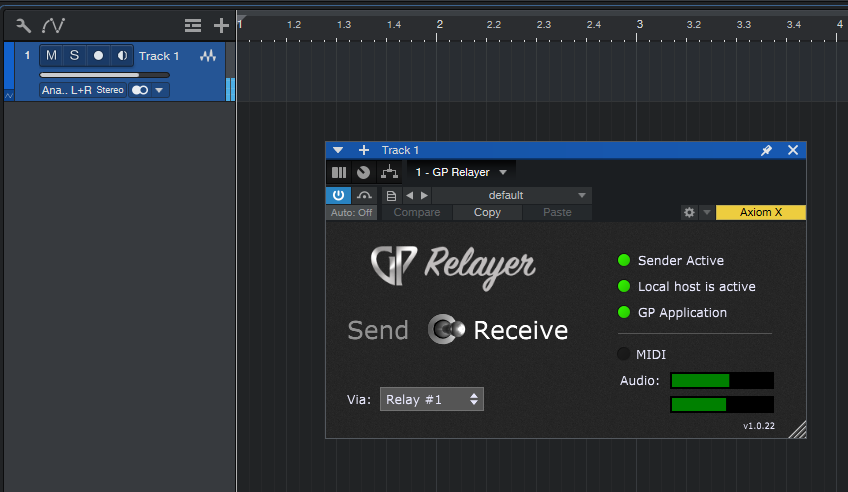Click Track 1 name label in track header

159,56
